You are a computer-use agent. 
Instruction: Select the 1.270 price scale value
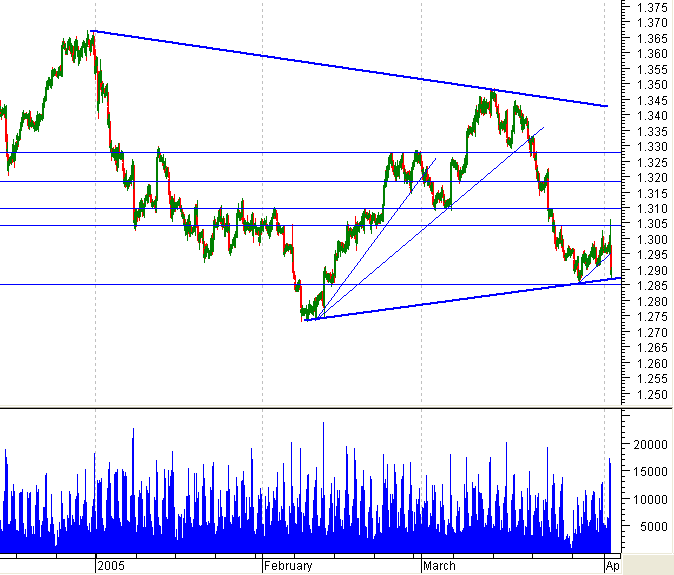click(x=652, y=332)
